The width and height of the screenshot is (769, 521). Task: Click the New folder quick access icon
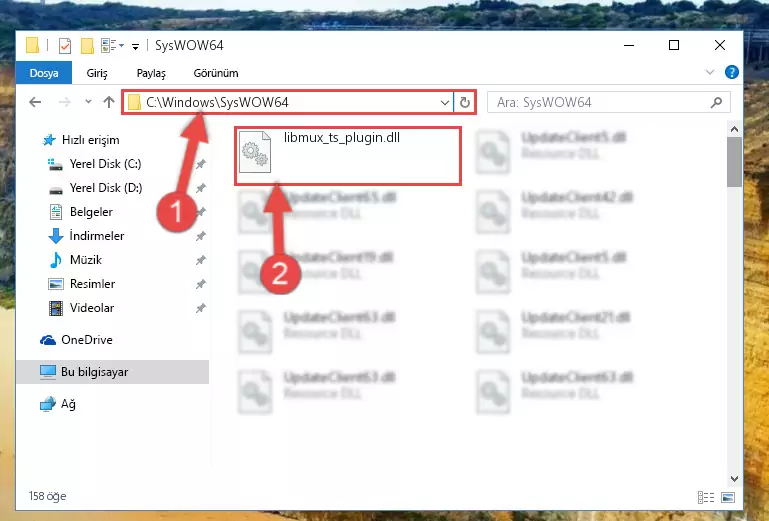tap(87, 46)
